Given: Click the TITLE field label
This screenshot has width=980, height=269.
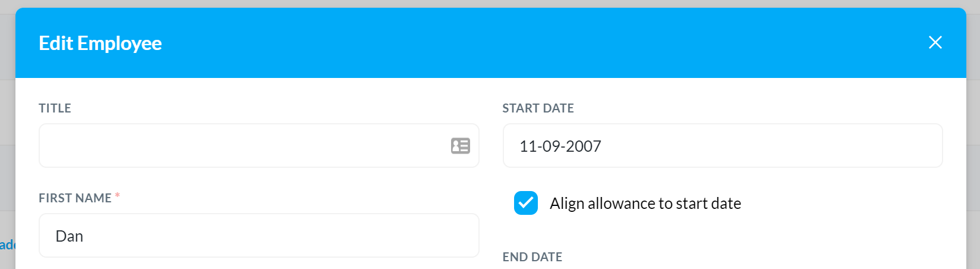Looking at the screenshot, I should coord(55,108).
